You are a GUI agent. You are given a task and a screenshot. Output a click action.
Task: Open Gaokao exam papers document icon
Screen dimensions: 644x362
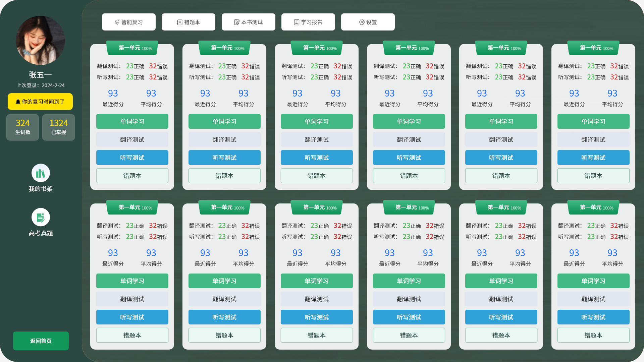[x=41, y=217]
